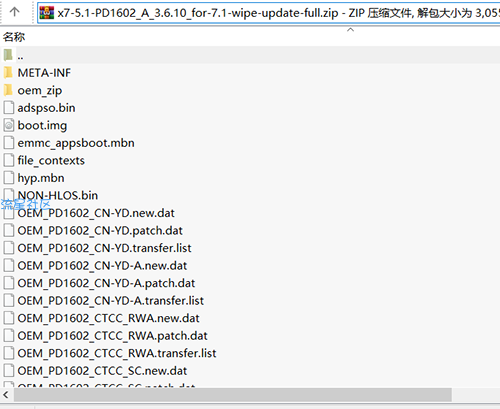
Task: Click the boot.img disc image icon
Action: pos(9,125)
